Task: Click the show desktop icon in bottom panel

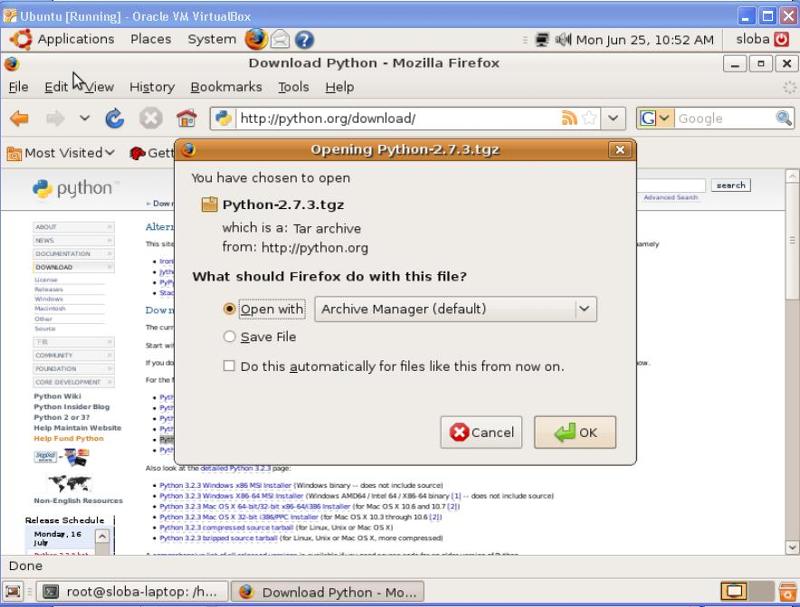Action: point(13,592)
